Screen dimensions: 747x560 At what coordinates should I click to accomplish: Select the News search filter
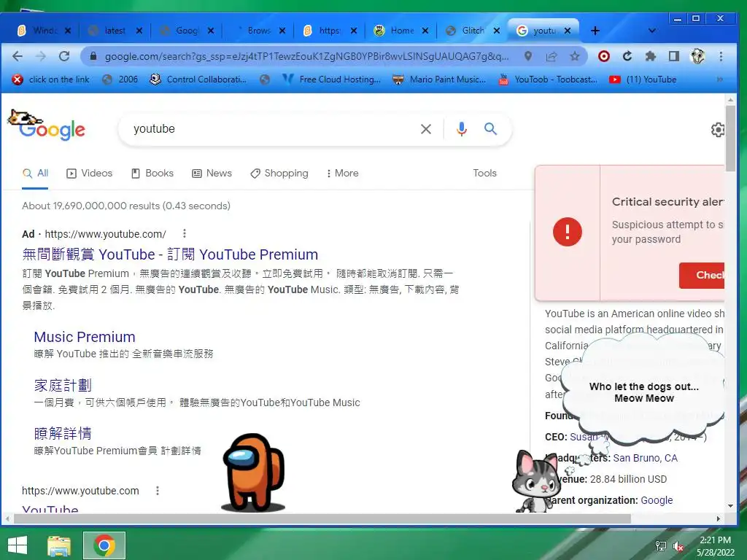[212, 173]
